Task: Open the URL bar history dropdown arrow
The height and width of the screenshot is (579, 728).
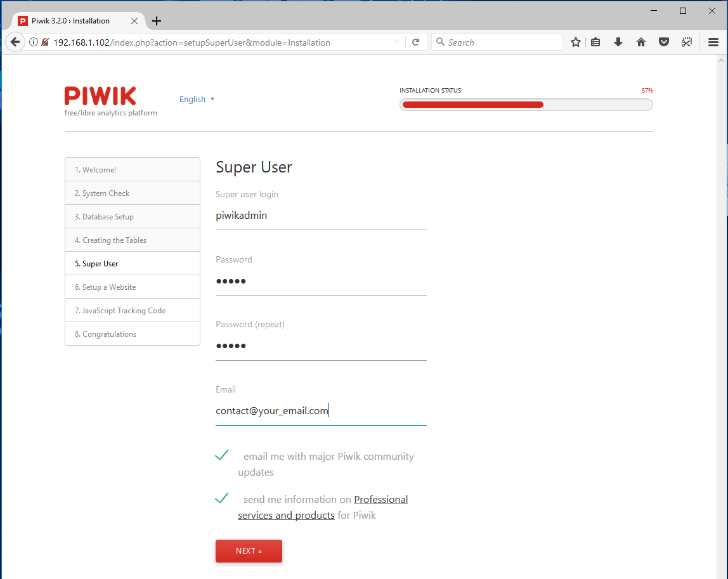Action: click(396, 42)
